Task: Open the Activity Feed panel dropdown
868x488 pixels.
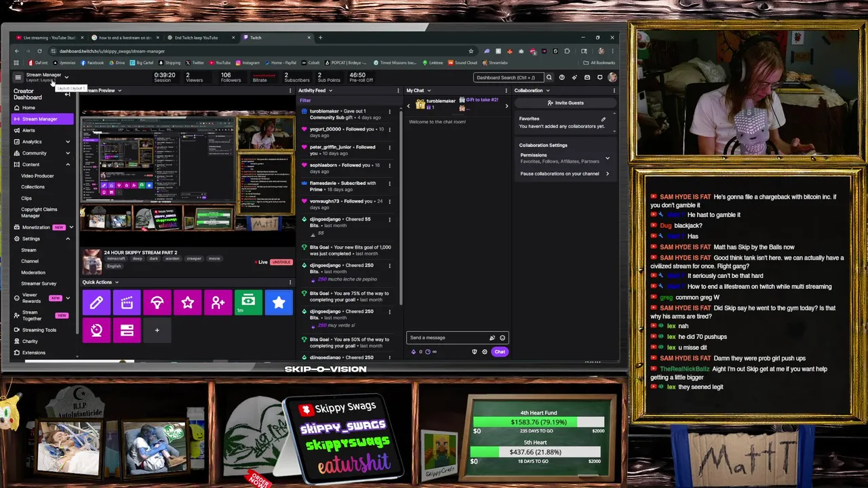Action: coord(330,90)
